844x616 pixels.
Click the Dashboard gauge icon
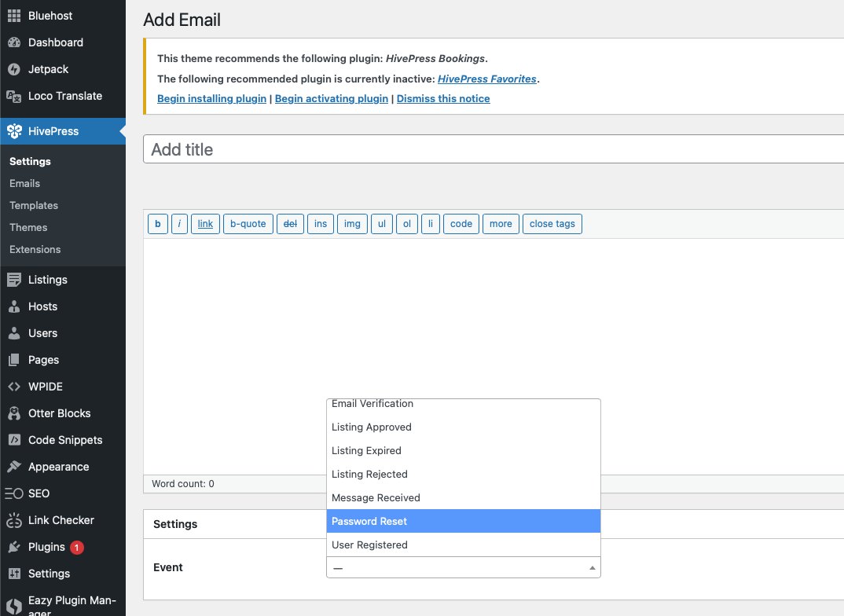click(14, 42)
